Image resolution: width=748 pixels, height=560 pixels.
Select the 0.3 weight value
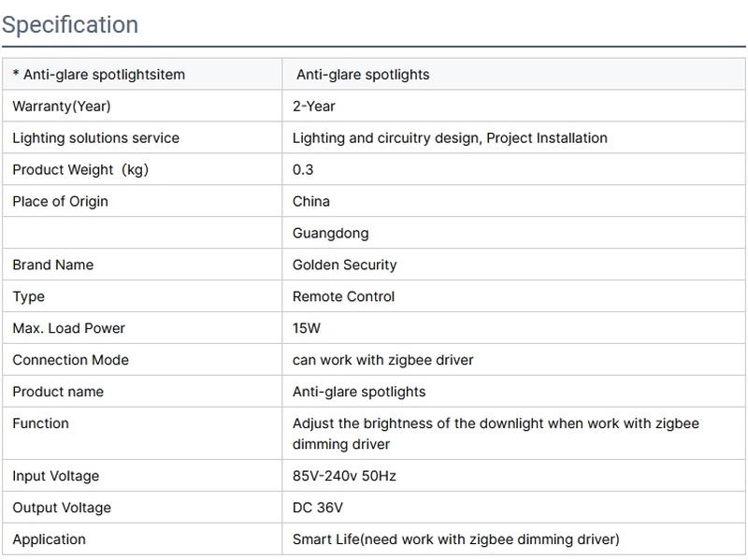[303, 169]
